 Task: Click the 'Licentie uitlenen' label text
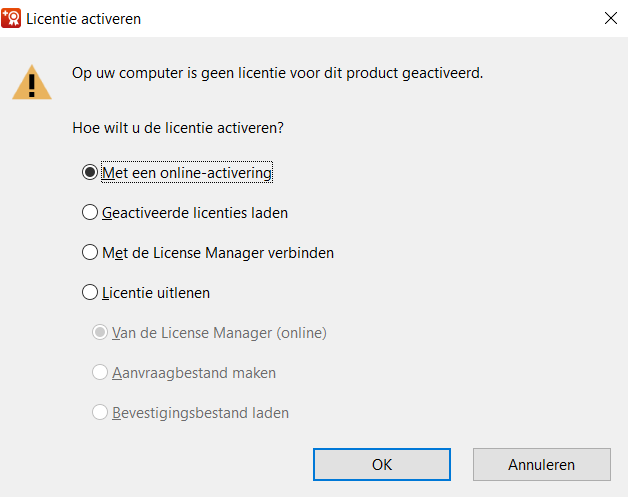click(156, 293)
